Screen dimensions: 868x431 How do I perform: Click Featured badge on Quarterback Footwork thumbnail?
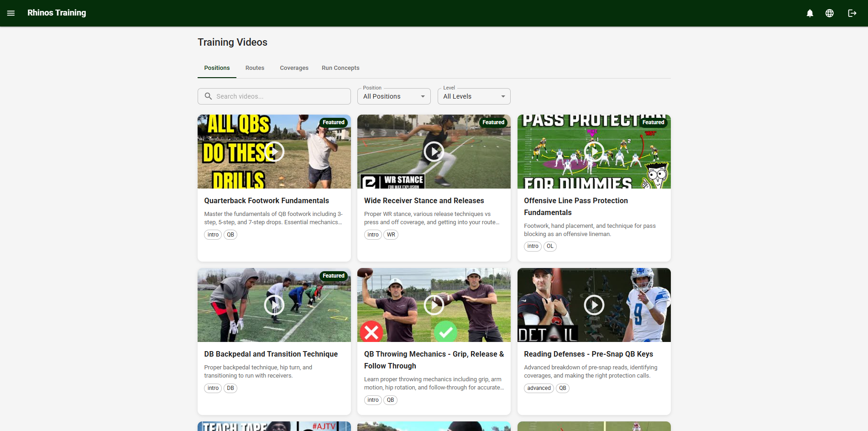click(334, 122)
